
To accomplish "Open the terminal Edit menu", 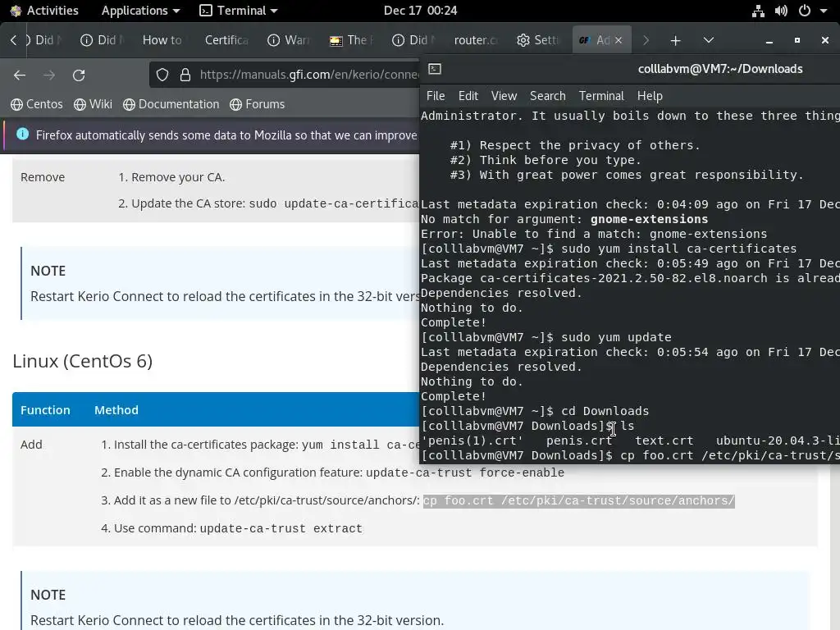I will 468,96.
